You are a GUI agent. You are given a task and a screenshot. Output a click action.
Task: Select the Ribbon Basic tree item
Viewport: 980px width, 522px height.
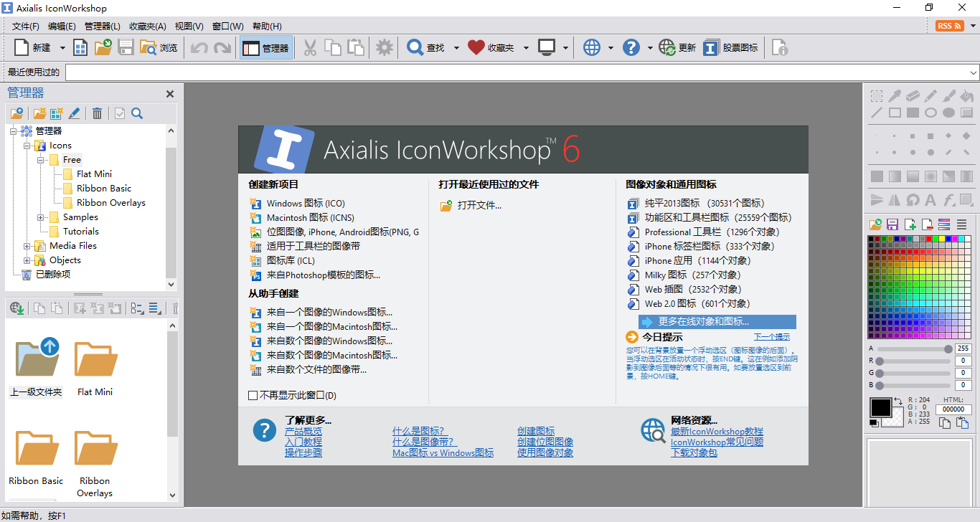pyautogui.click(x=104, y=189)
